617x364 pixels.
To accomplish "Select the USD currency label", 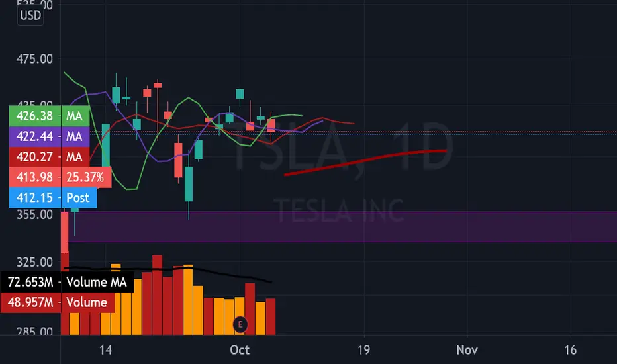I will click(30, 15).
